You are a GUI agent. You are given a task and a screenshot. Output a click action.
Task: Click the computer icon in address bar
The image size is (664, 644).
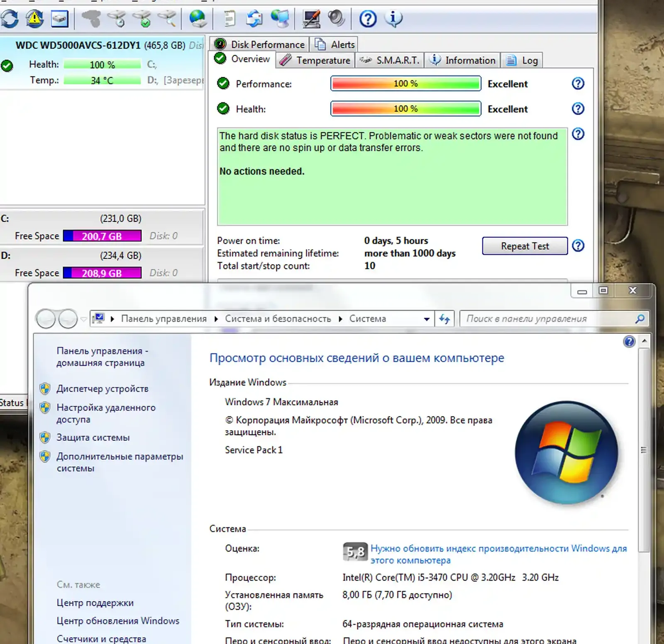pos(98,318)
